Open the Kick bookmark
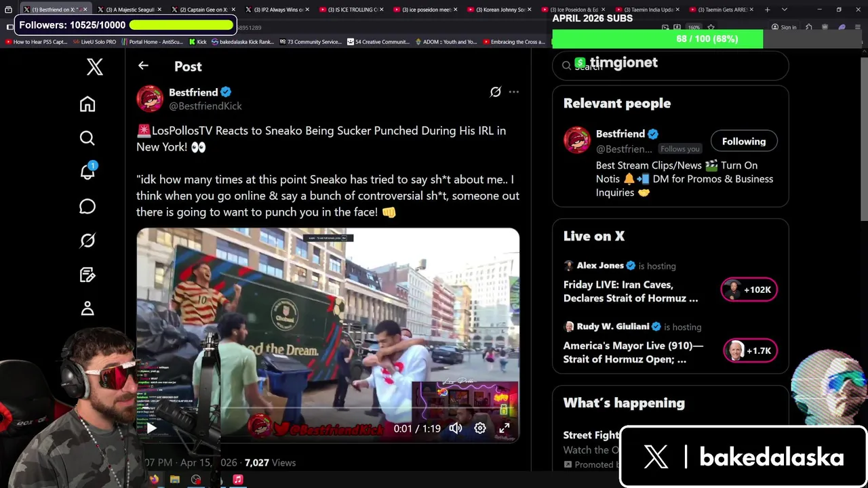The image size is (868, 488). 197,42
